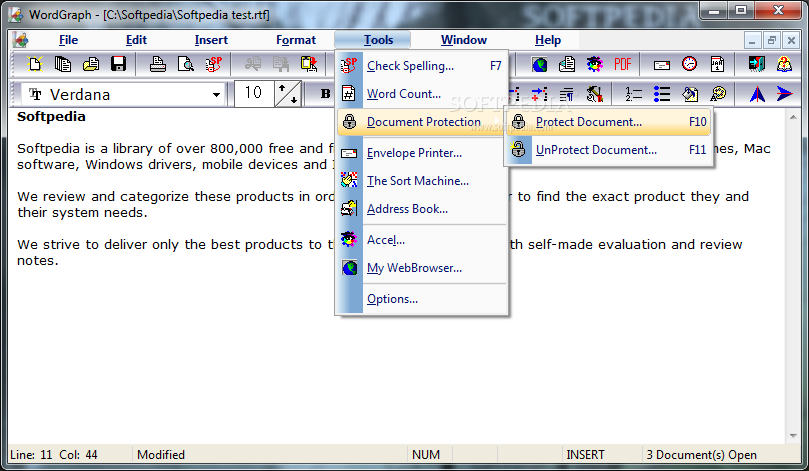
Task: Open envelope printer from the toolbar envelope icon
Action: pyautogui.click(x=661, y=64)
